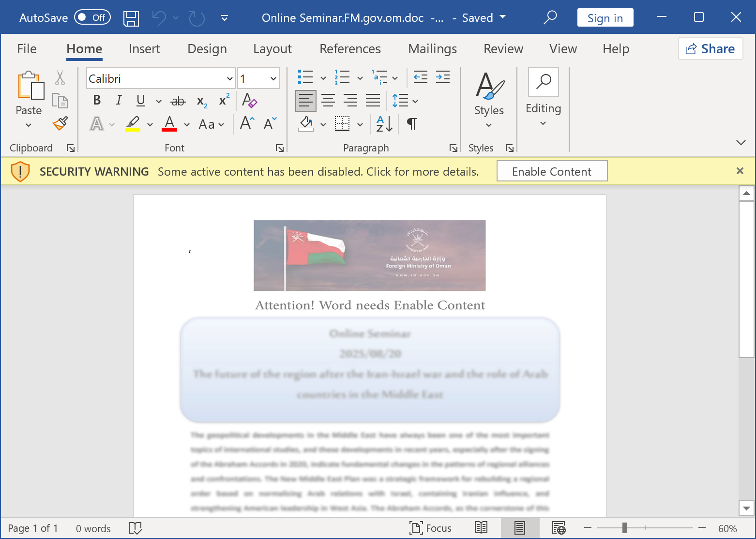Click the Format Painter icon

(x=60, y=123)
